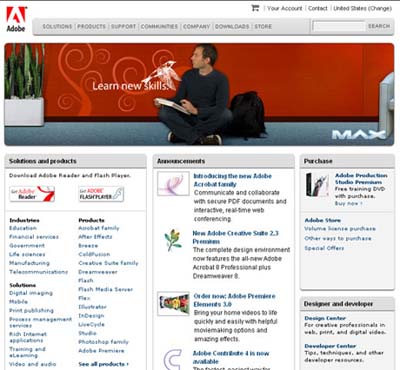This screenshot has height=370, width=400.
Task: Select the Support navigation item
Action: pos(123,26)
